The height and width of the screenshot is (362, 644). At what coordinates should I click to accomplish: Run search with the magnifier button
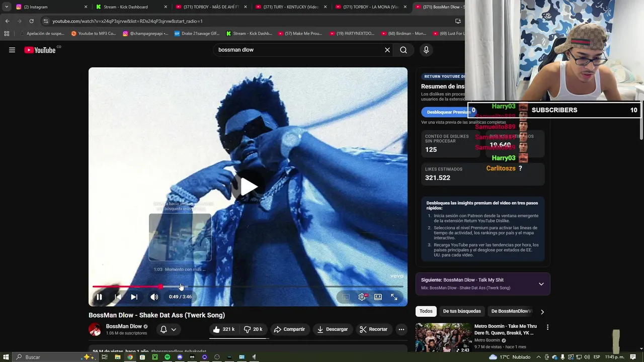[404, 50]
